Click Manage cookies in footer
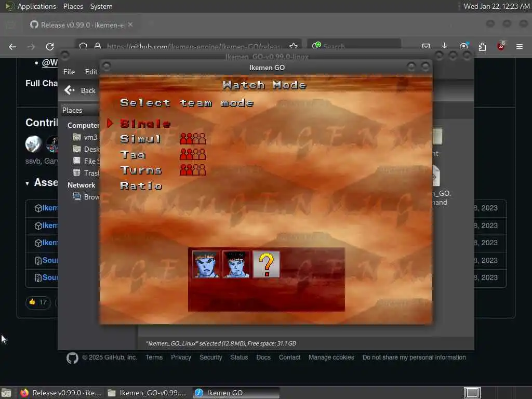Screen dimensions: 532x399 tap(331, 357)
